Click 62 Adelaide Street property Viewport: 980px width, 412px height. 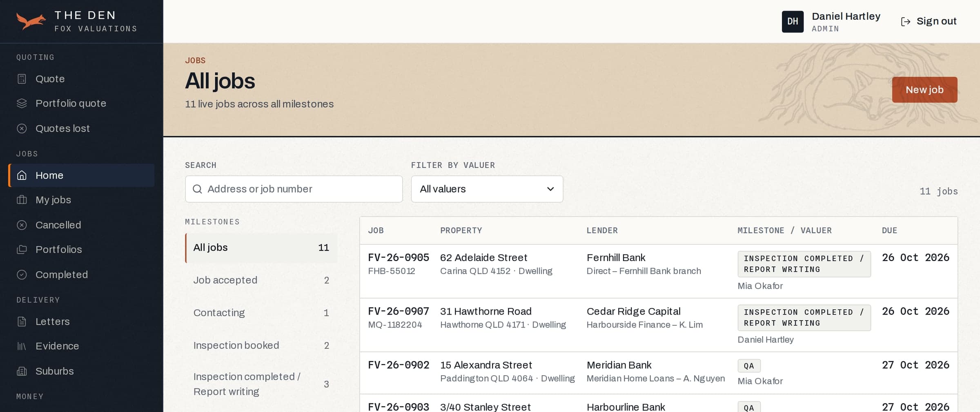[x=483, y=258]
